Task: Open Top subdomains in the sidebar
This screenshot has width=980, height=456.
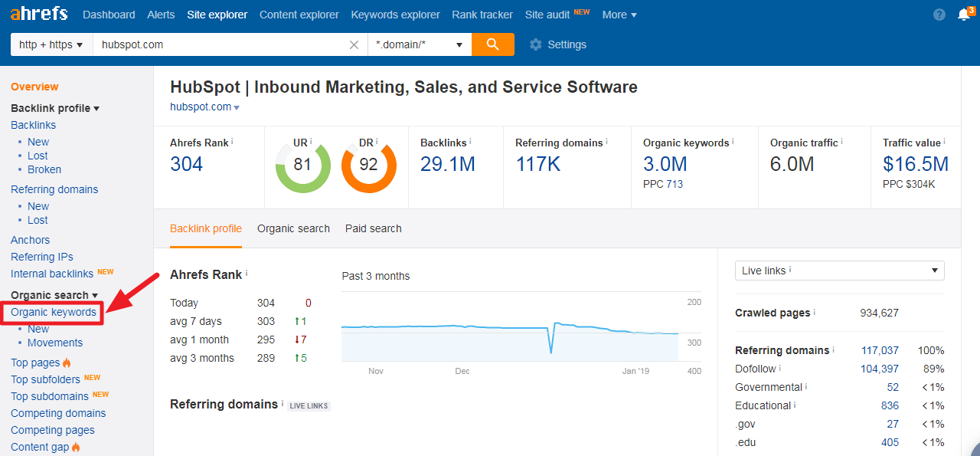Action: pyautogui.click(x=50, y=396)
